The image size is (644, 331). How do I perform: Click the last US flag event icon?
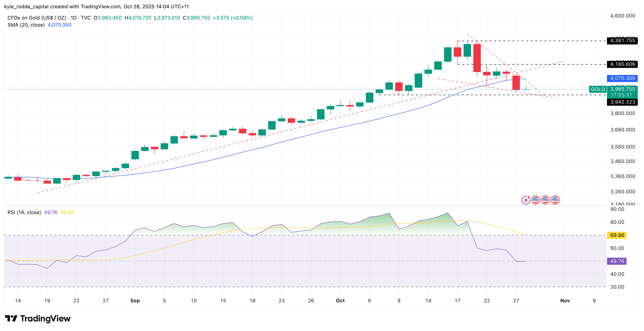(555, 200)
